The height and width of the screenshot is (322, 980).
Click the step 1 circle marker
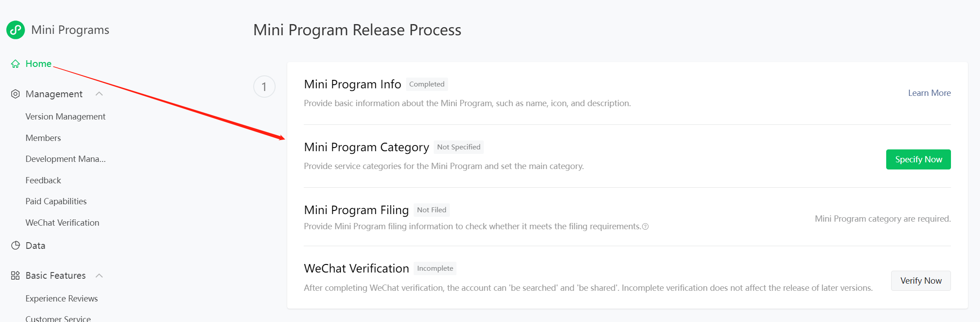pyautogui.click(x=264, y=87)
